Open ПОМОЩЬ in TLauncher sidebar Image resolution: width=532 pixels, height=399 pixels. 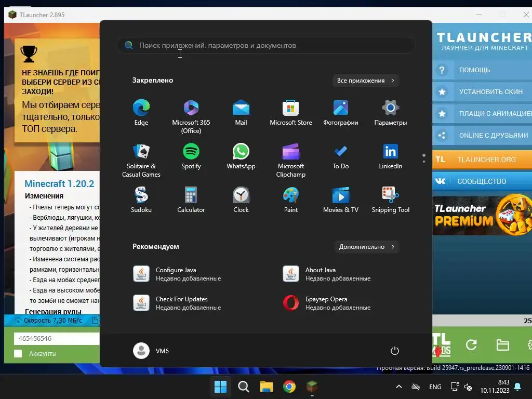pos(482,70)
